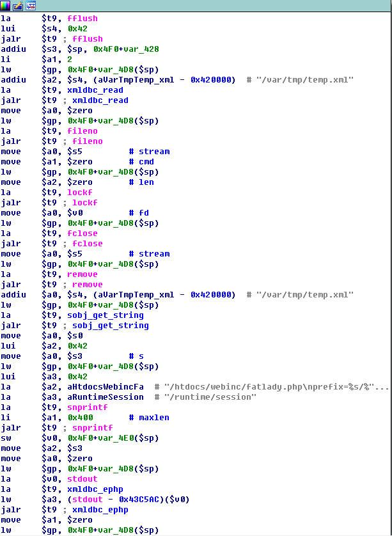The image size is (392, 536).
Task: Select fclose in the la $t9 line
Action: coord(82,233)
